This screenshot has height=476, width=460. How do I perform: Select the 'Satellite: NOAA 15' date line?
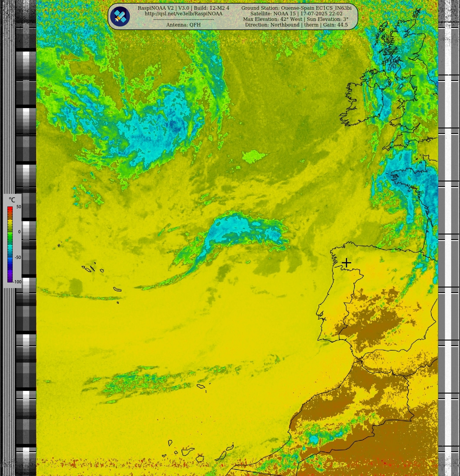click(296, 14)
